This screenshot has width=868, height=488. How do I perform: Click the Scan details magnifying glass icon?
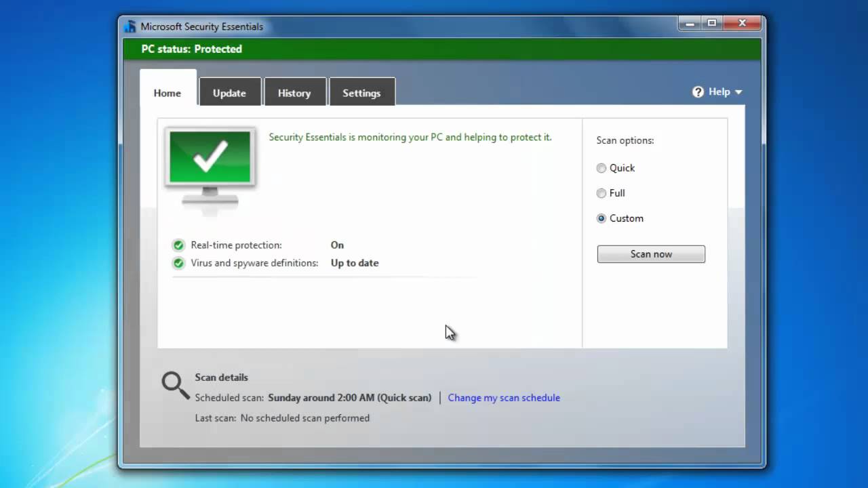[x=176, y=385]
